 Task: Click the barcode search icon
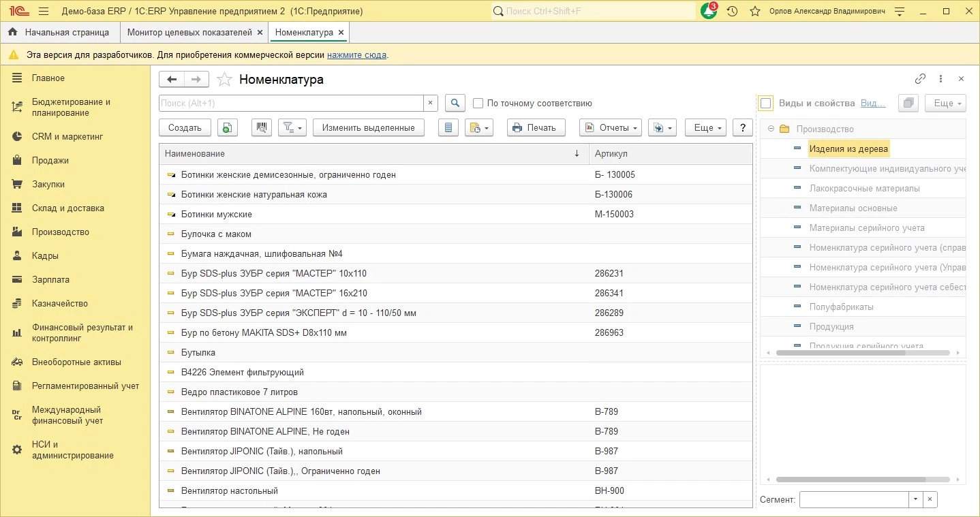[262, 127]
